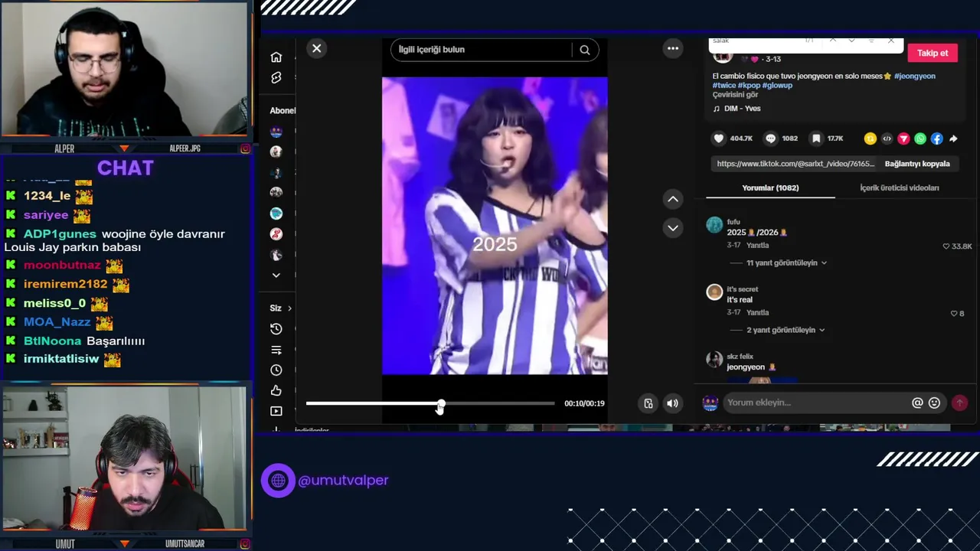Click the video progress slider handle

click(x=441, y=403)
